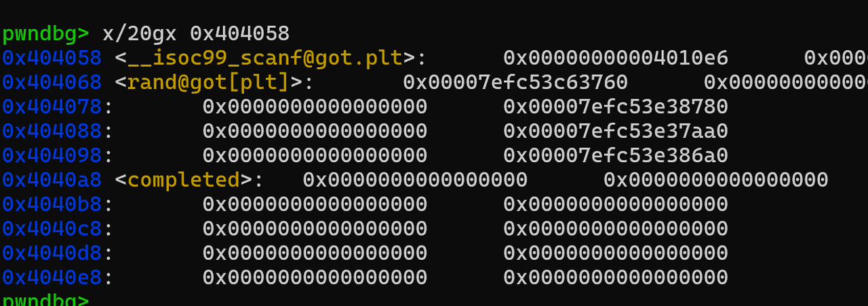Click the address 0x4040d8

[52, 253]
